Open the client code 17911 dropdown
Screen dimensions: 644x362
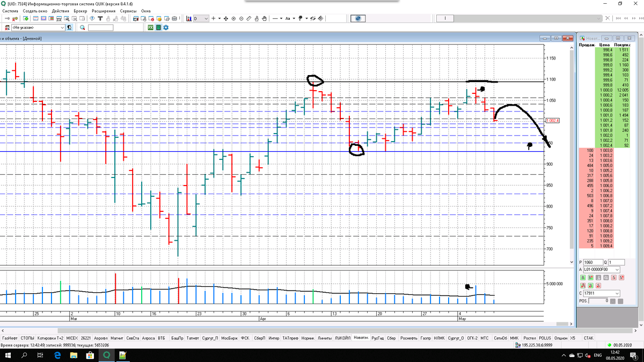602,293
